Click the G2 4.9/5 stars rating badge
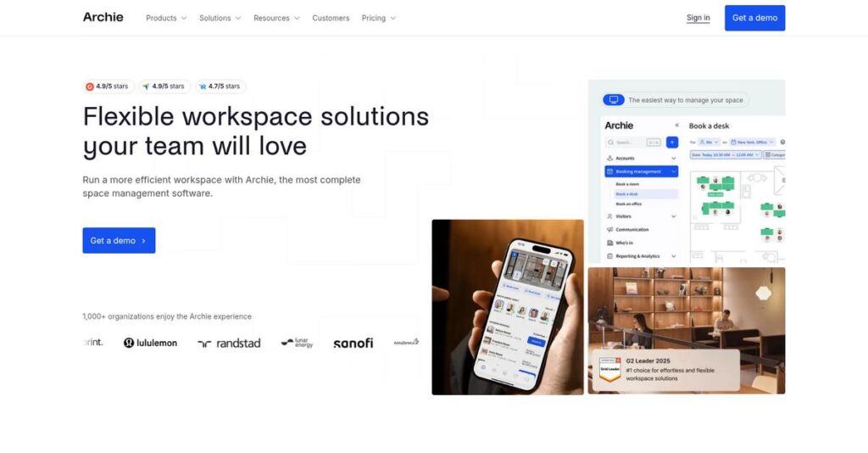 107,87
